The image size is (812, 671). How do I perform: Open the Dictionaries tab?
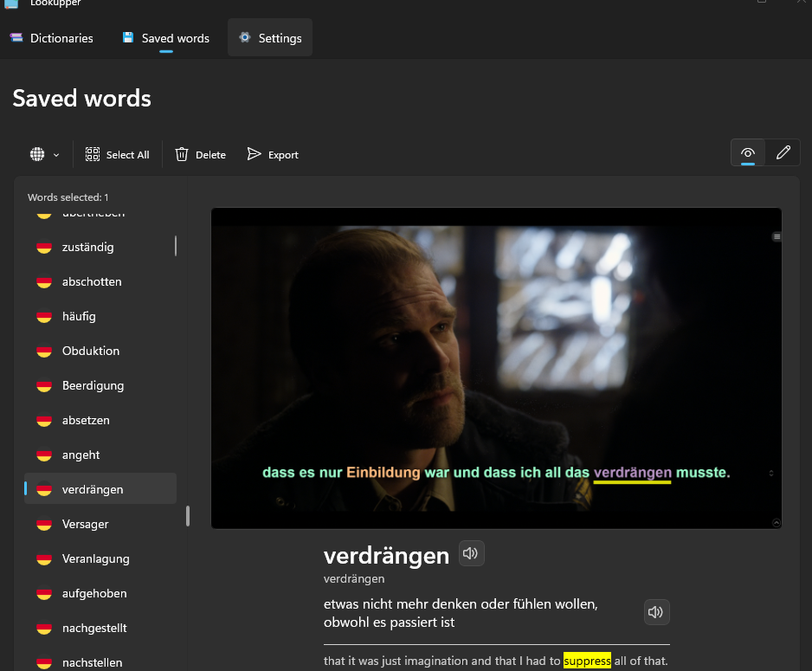click(x=52, y=38)
